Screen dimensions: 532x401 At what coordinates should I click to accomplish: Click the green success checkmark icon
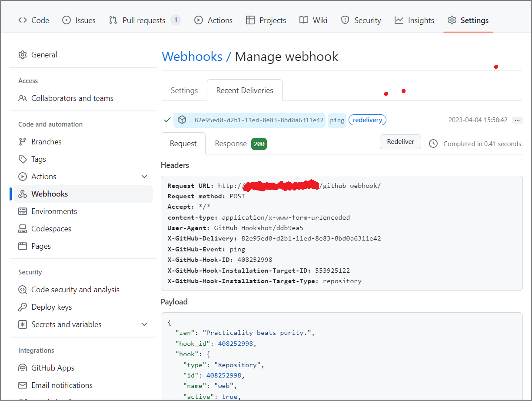point(167,120)
